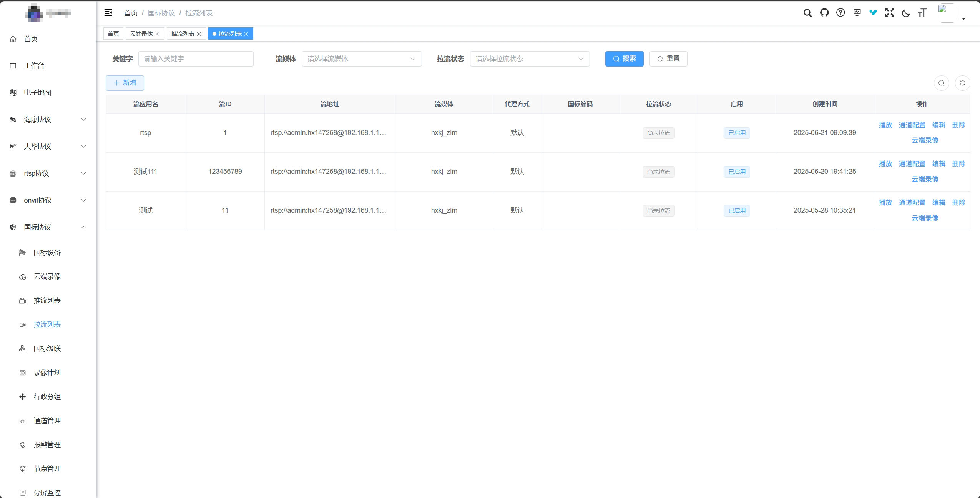Expand the 海康协议 sidebar menu

(48, 120)
